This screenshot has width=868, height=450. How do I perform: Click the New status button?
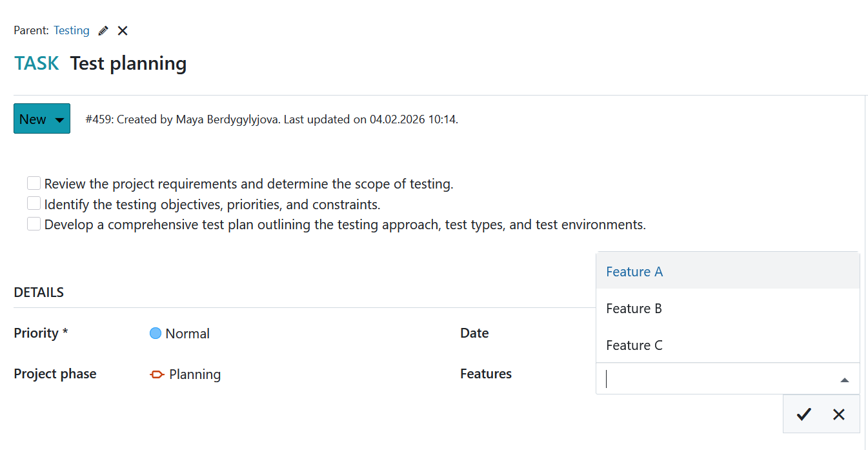coord(32,118)
